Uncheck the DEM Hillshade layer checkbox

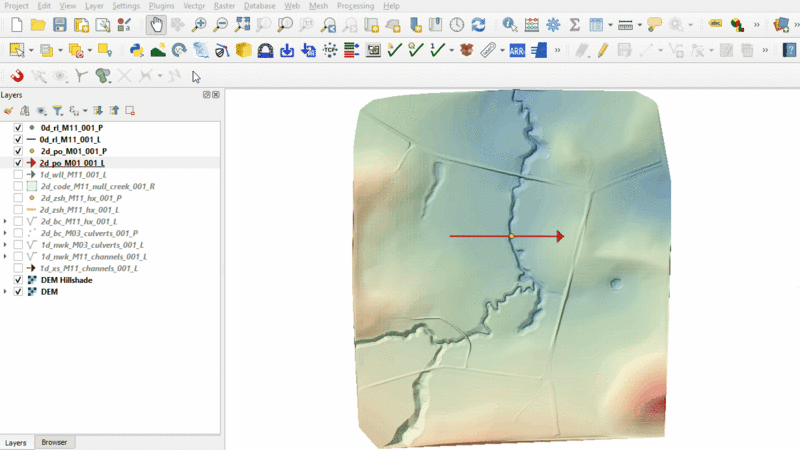pos(18,280)
